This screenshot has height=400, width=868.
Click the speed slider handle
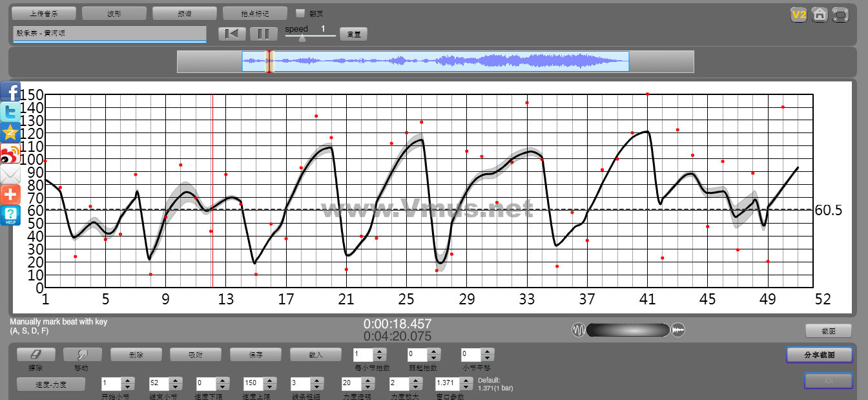point(302,37)
